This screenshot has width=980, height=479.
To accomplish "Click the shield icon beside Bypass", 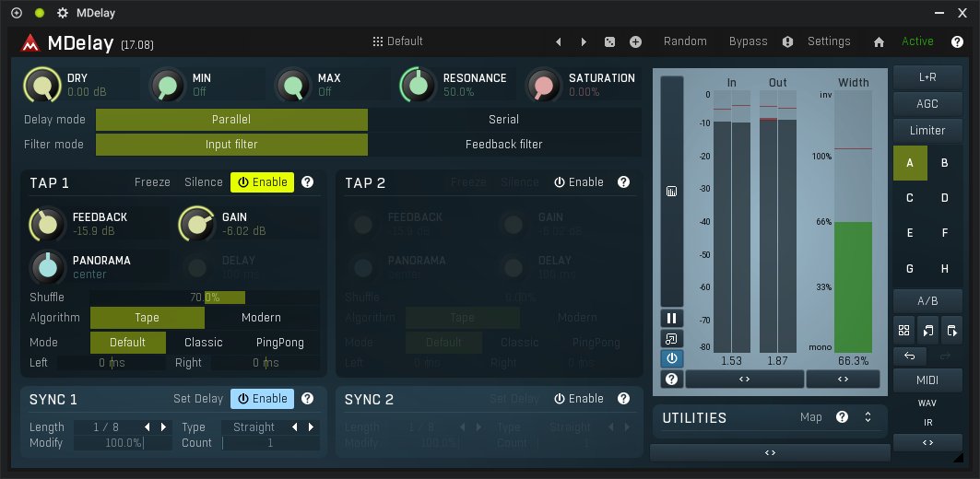I will tap(787, 41).
